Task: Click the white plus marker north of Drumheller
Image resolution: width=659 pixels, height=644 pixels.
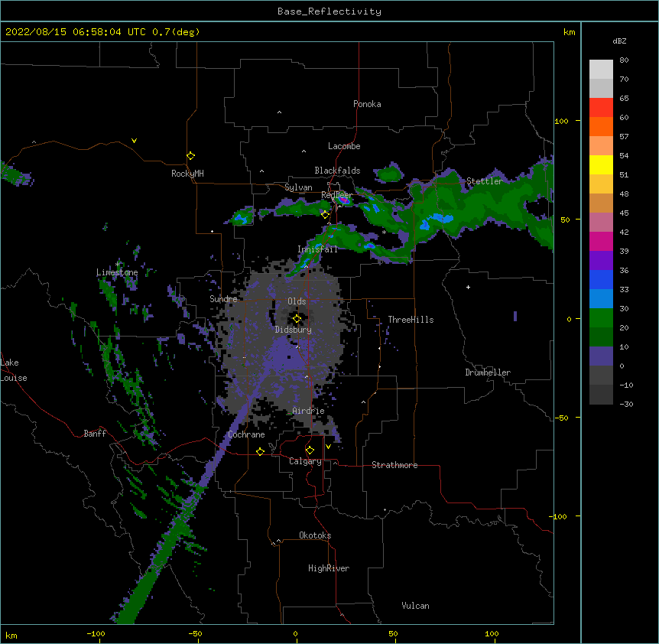Action: [x=468, y=287]
